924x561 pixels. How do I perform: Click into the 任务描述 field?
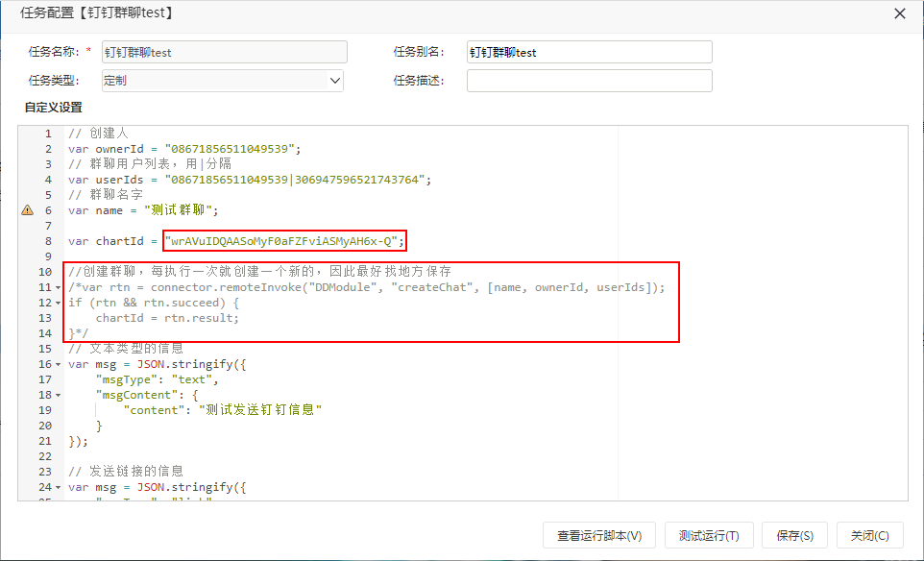coord(590,81)
